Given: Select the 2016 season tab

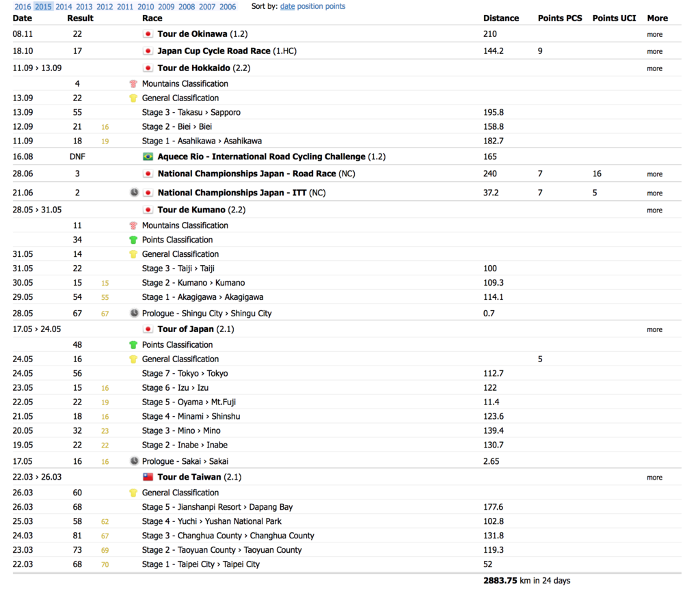Looking at the screenshot, I should [x=23, y=7].
